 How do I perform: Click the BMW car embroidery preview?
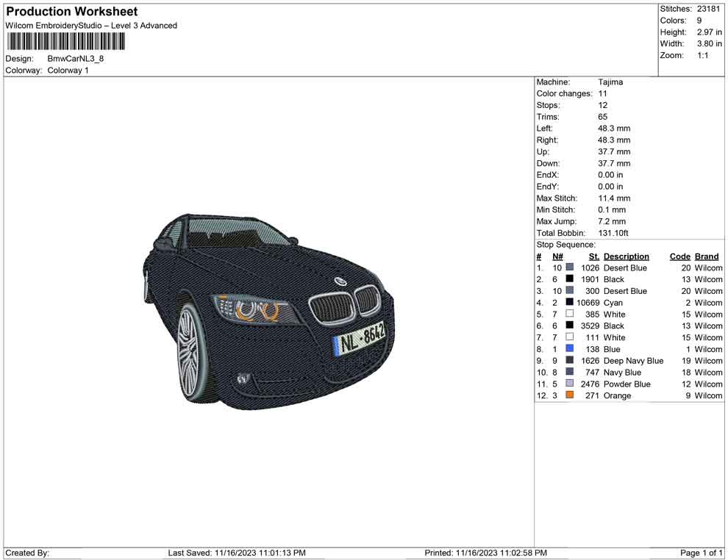click(268, 312)
